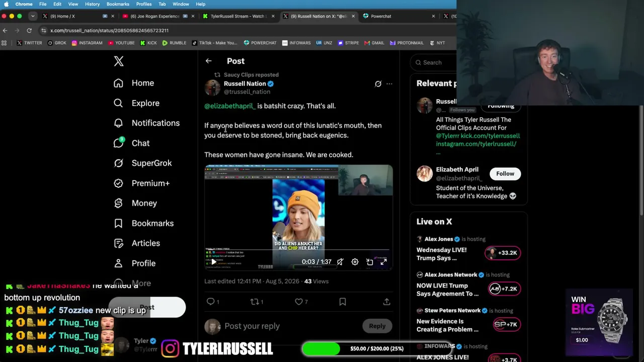Switch to Joe Rogan Experience tab

coord(158,16)
